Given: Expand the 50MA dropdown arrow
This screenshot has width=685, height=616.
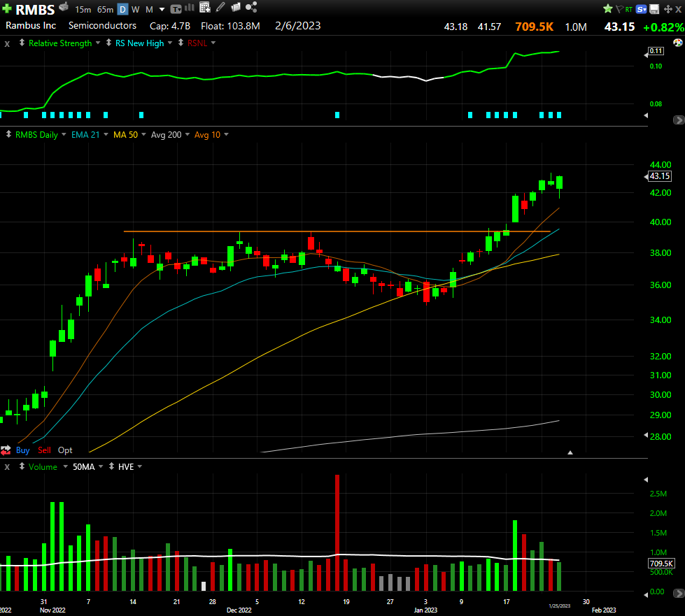Looking at the screenshot, I should (x=101, y=466).
